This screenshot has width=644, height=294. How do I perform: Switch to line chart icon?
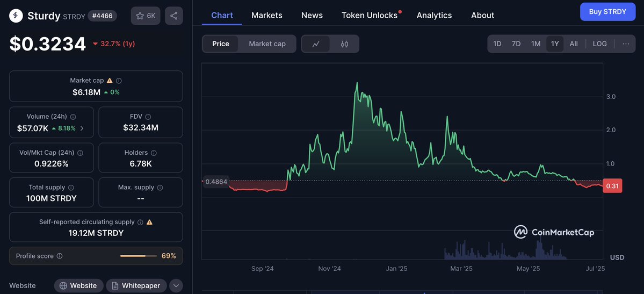pyautogui.click(x=316, y=44)
